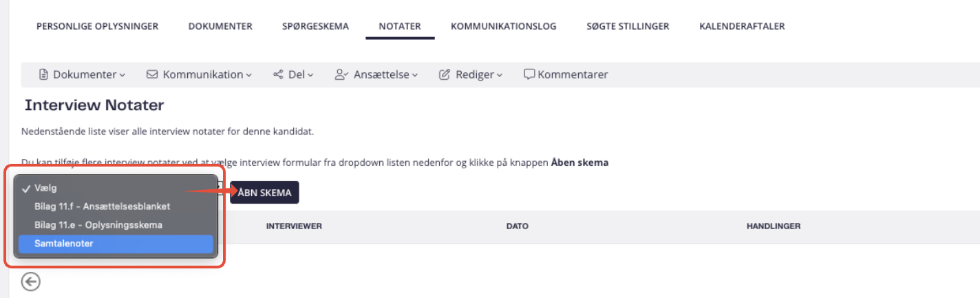Open the Rediger dropdown
This screenshot has width=980, height=298.
471,74
